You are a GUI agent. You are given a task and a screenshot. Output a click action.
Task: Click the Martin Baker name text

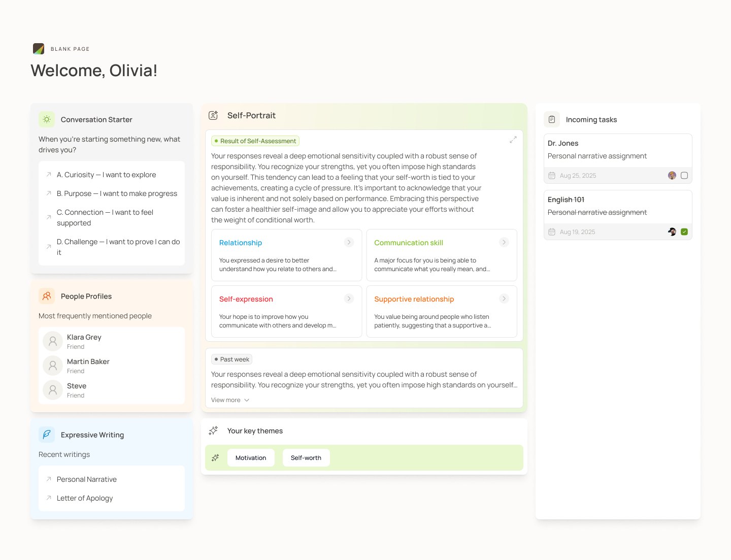pyautogui.click(x=88, y=361)
